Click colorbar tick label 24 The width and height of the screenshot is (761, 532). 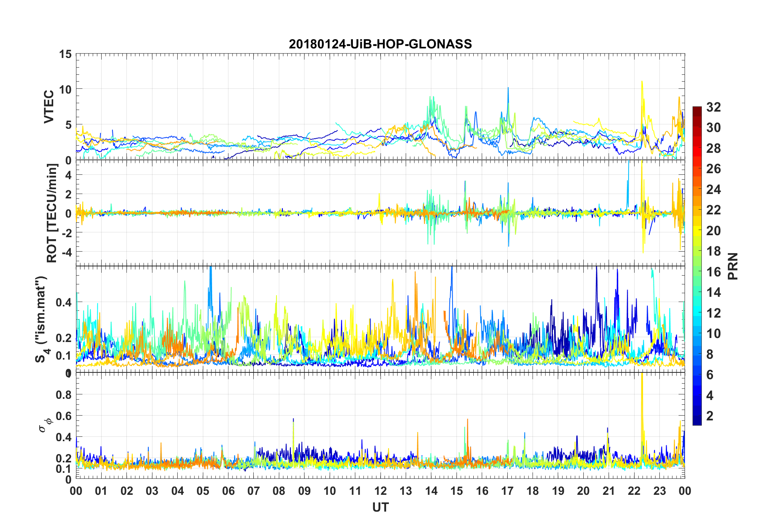click(x=713, y=190)
